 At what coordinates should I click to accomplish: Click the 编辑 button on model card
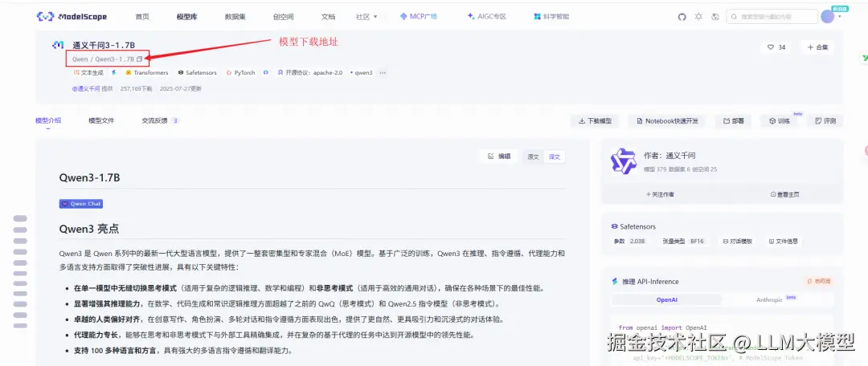click(x=499, y=157)
